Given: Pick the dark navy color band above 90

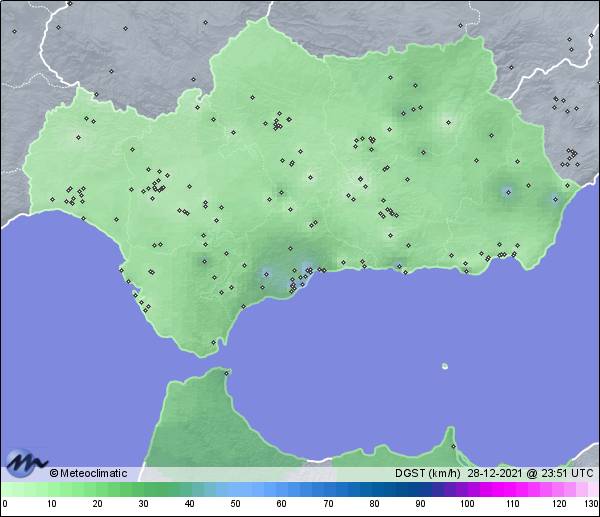Looking at the screenshot, I should tap(421, 489).
